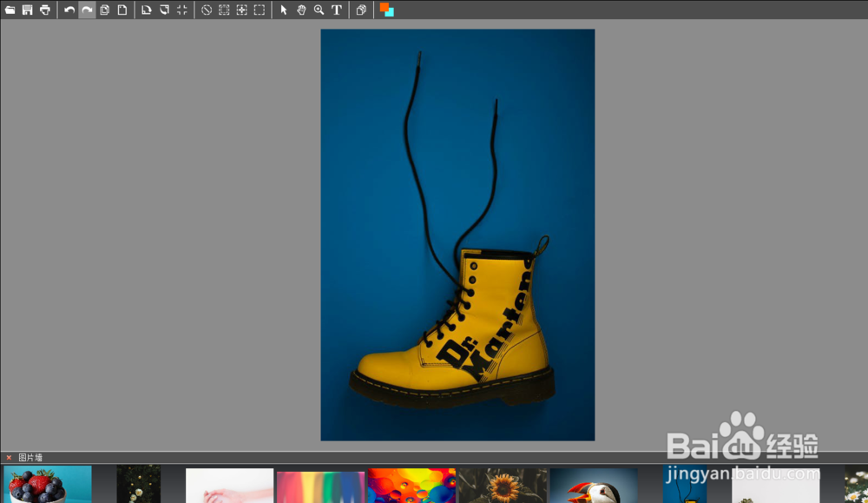Redo the last undone action
Viewport: 868px width, 503px height.
(x=87, y=10)
